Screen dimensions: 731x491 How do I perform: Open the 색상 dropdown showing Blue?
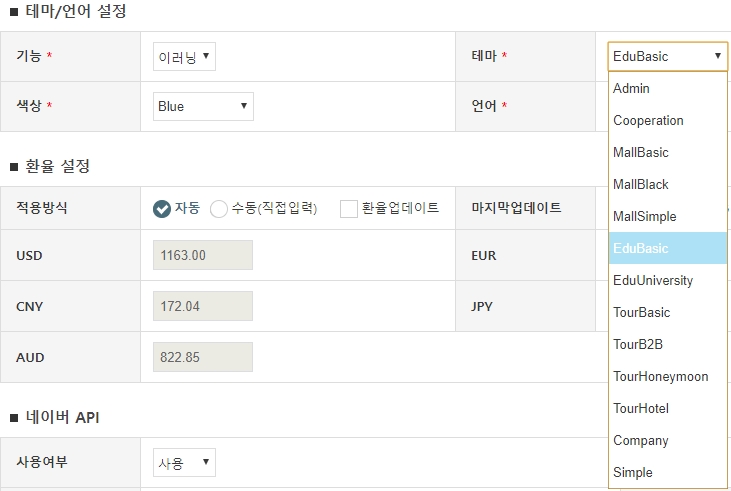203,106
